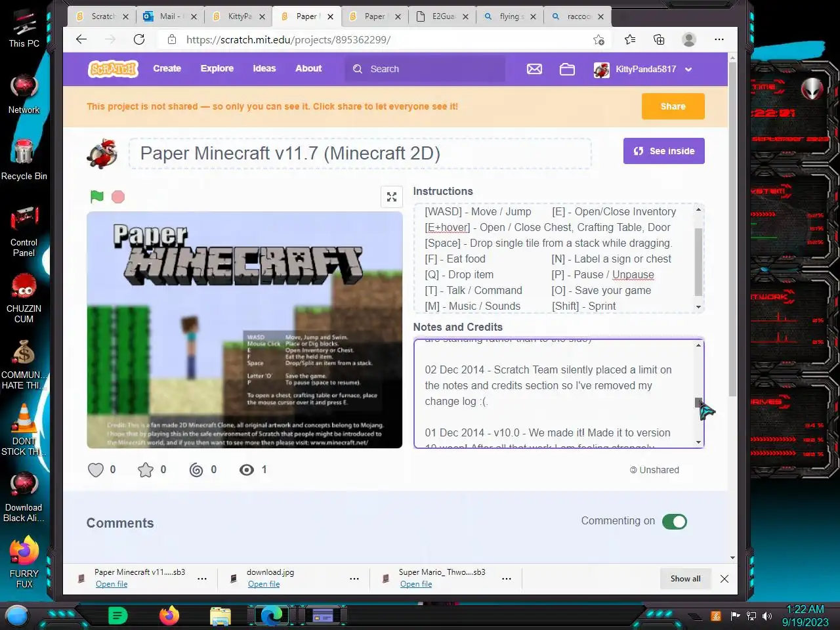This screenshot has height=630, width=840.
Task: Click the Scratch Search field
Action: click(425, 69)
